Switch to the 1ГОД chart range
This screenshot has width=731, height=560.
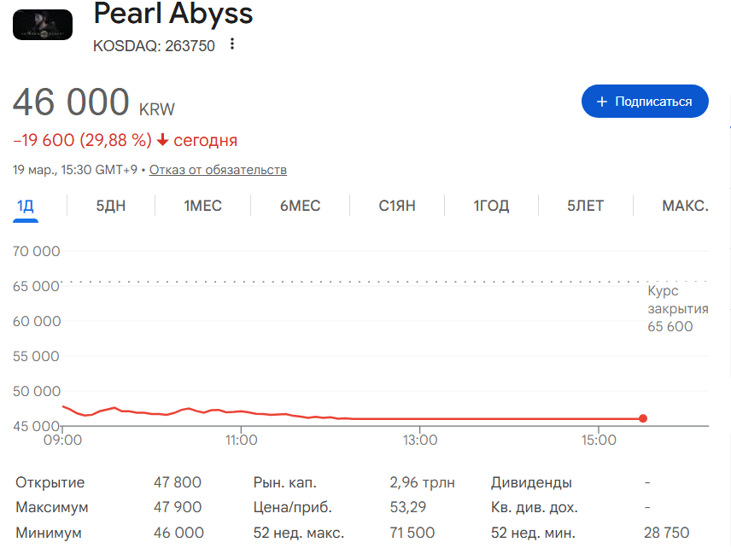coord(491,206)
